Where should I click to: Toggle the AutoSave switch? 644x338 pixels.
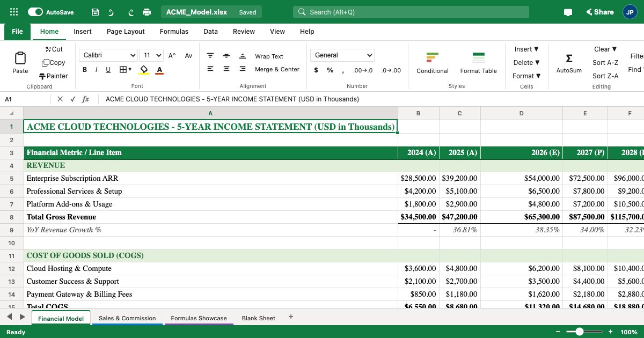35,12
